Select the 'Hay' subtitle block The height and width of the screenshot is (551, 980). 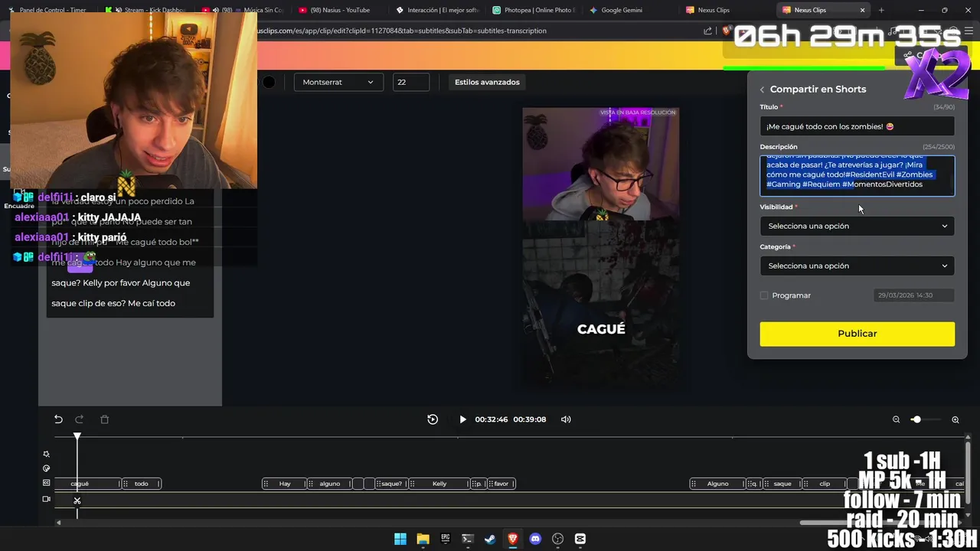[x=284, y=484]
